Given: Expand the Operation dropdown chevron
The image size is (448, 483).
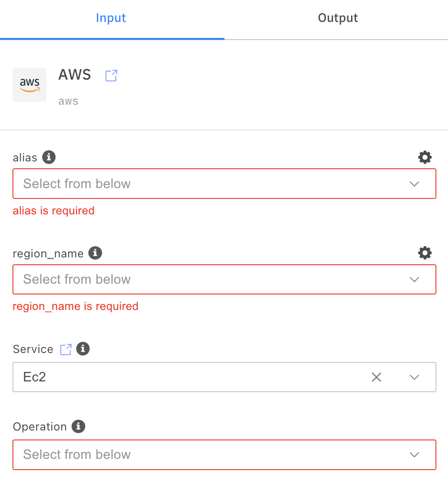Looking at the screenshot, I should pyautogui.click(x=414, y=455).
